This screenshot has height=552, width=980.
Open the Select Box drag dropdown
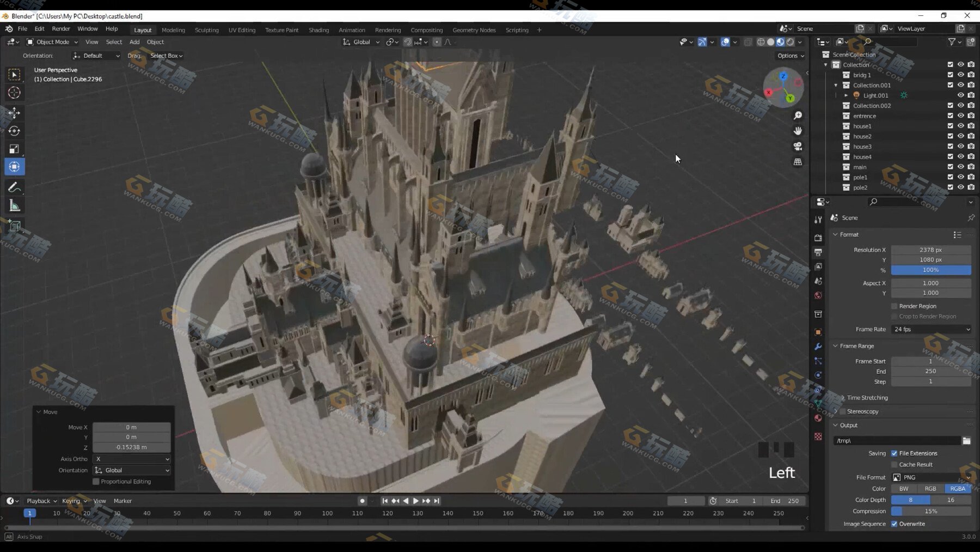(166, 56)
